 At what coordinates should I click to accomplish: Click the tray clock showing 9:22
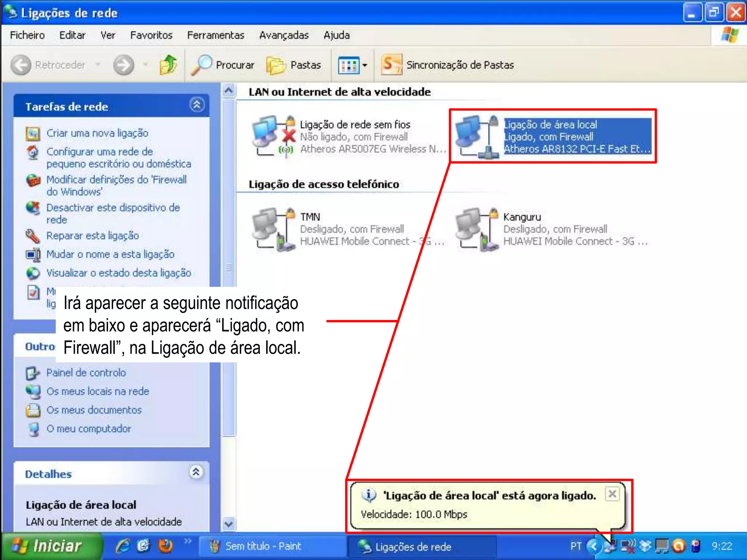pyautogui.click(x=721, y=546)
